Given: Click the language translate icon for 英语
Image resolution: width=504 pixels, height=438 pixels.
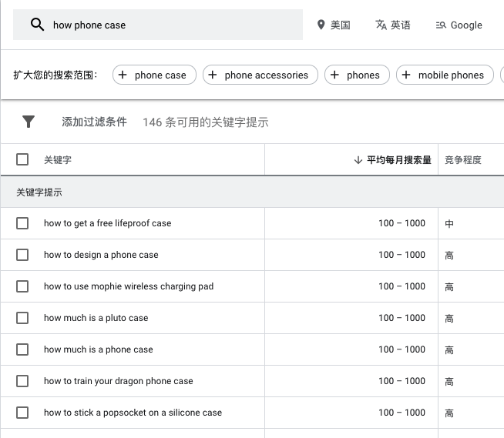Looking at the screenshot, I should pyautogui.click(x=381, y=25).
